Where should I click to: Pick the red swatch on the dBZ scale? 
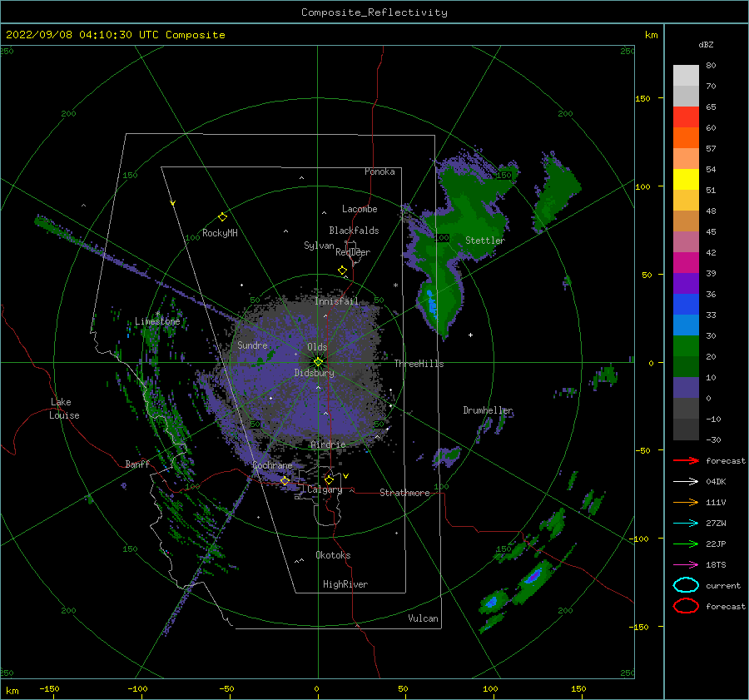686,117
